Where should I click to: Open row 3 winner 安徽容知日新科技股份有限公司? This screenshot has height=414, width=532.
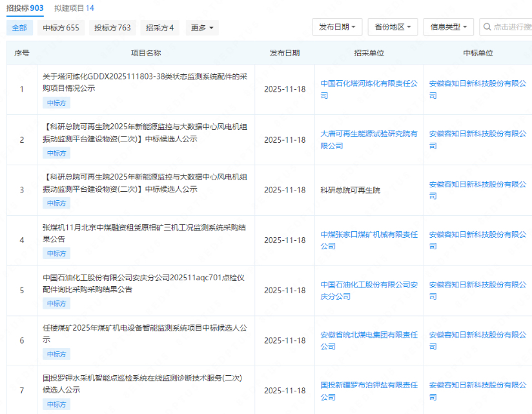point(478,190)
